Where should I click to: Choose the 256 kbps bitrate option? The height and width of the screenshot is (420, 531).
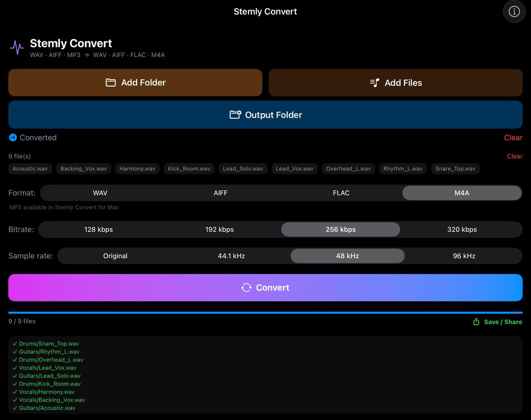pos(341,229)
